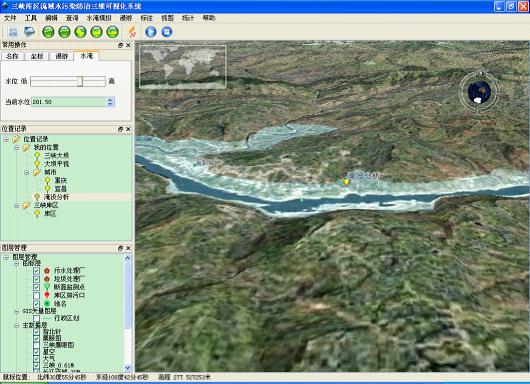Click the red marker icon of 库区排污口

point(47,295)
